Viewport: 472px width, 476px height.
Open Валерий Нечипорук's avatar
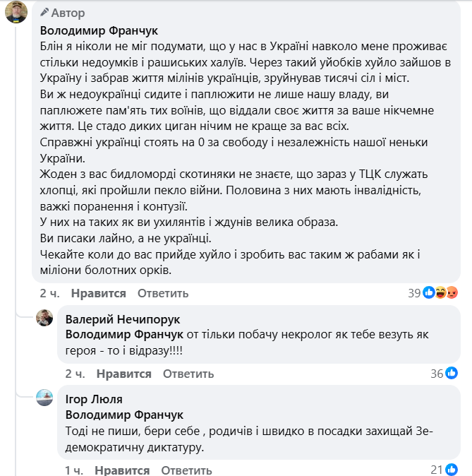point(44,318)
